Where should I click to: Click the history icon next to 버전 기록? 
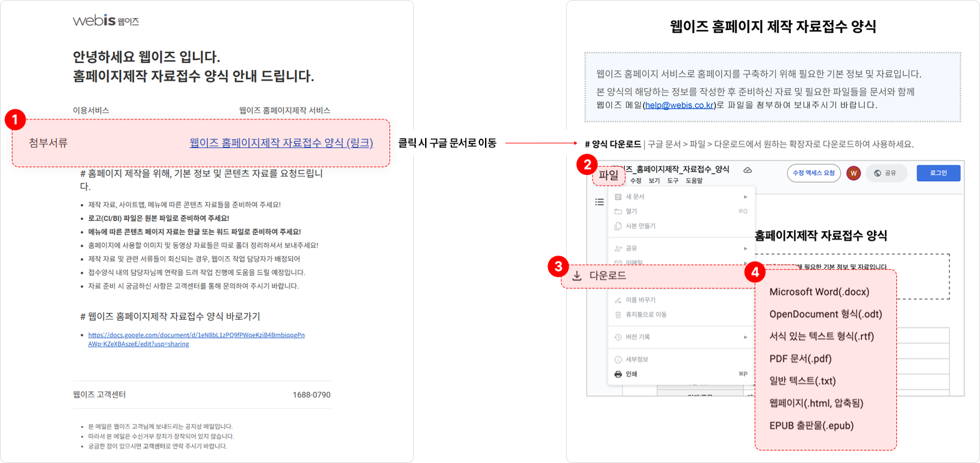click(618, 337)
